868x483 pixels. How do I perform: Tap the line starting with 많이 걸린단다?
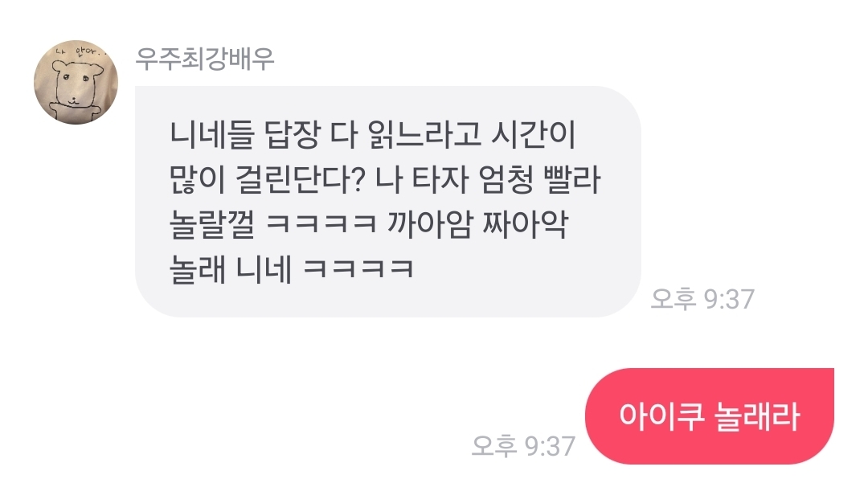click(x=385, y=180)
